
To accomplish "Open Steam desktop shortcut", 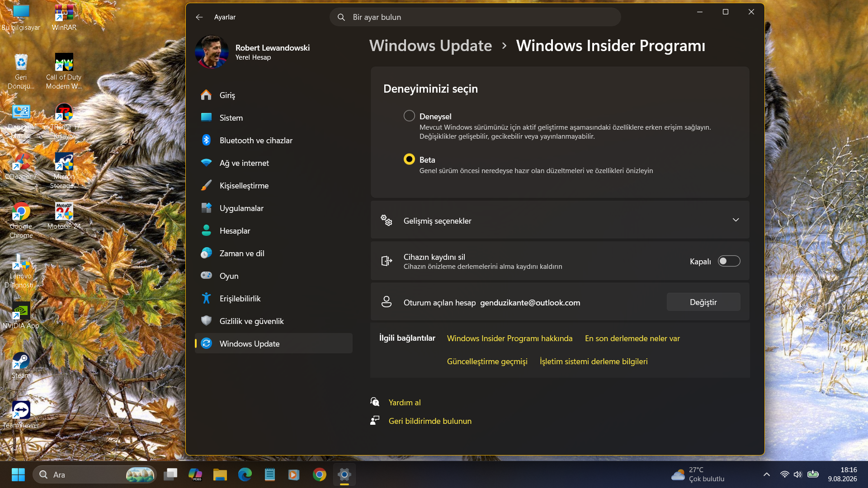I will pyautogui.click(x=21, y=365).
